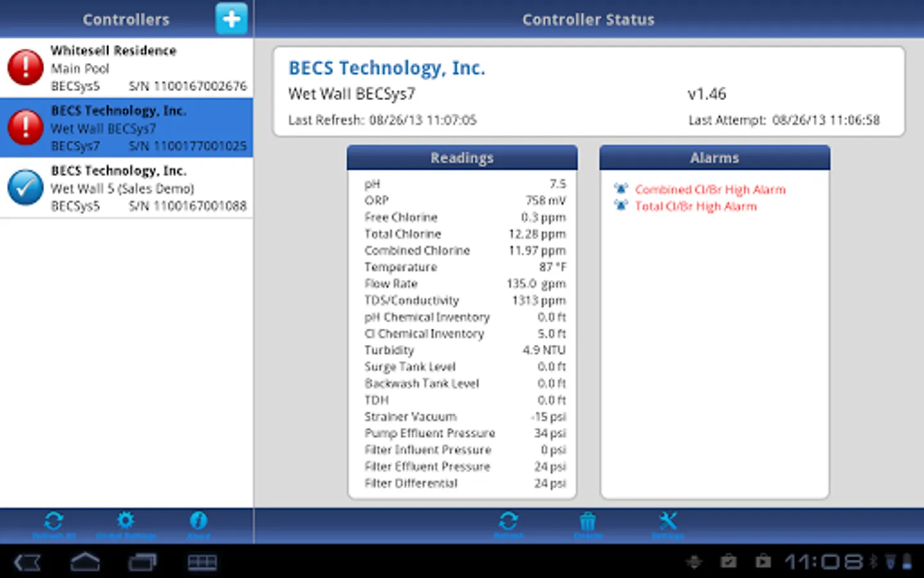Click the battery status icon

pos(907,562)
